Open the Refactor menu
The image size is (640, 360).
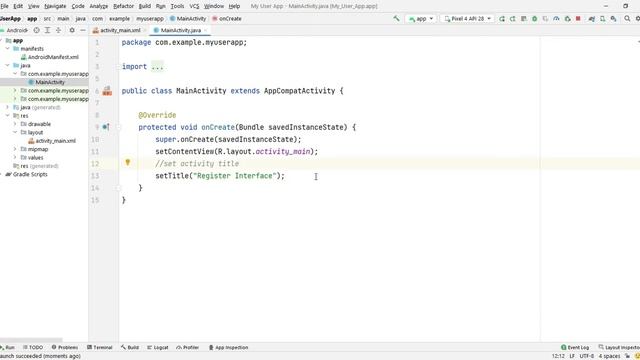click(123, 6)
